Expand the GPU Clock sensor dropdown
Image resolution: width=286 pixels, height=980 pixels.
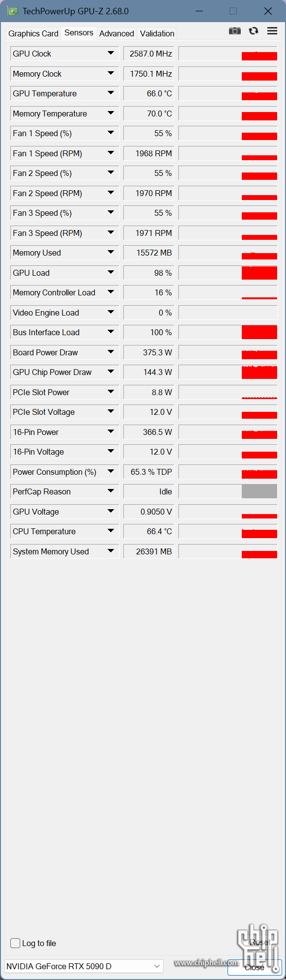coord(111,53)
